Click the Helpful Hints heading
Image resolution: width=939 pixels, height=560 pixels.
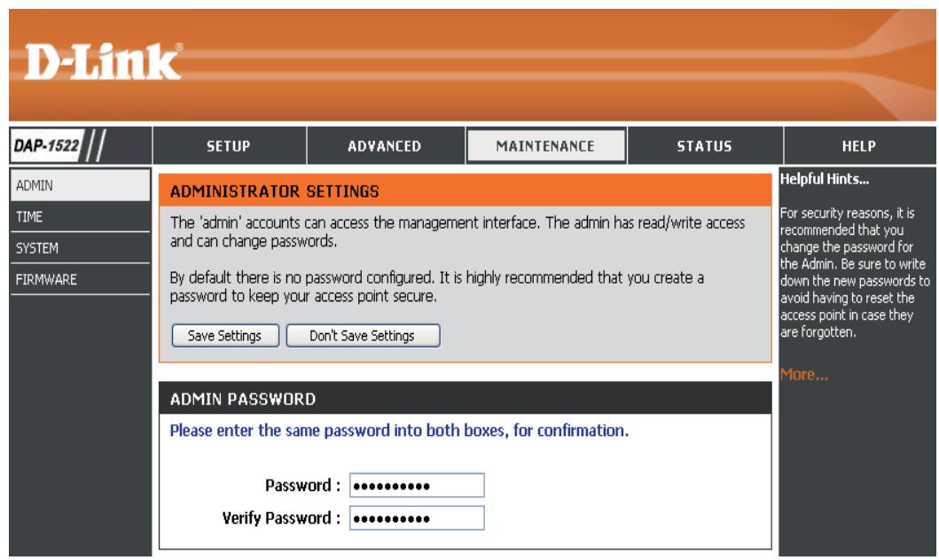[824, 179]
